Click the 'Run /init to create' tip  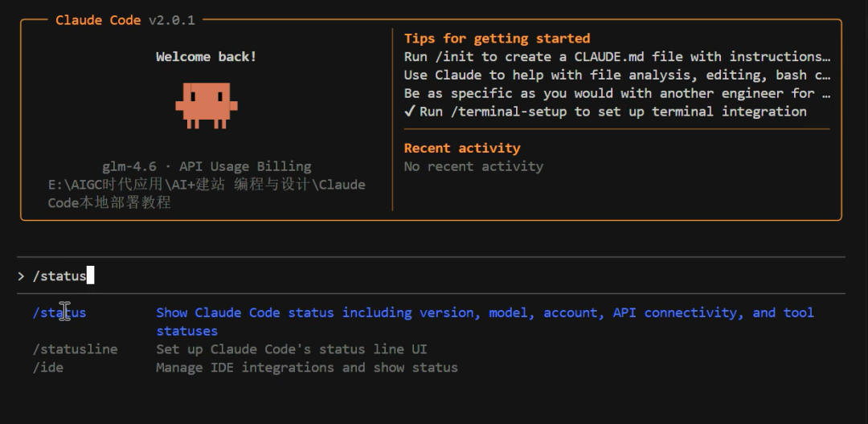[617, 57]
